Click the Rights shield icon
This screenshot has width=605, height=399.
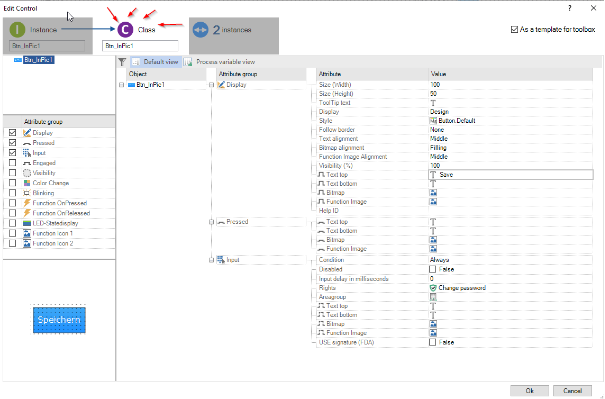click(x=433, y=288)
